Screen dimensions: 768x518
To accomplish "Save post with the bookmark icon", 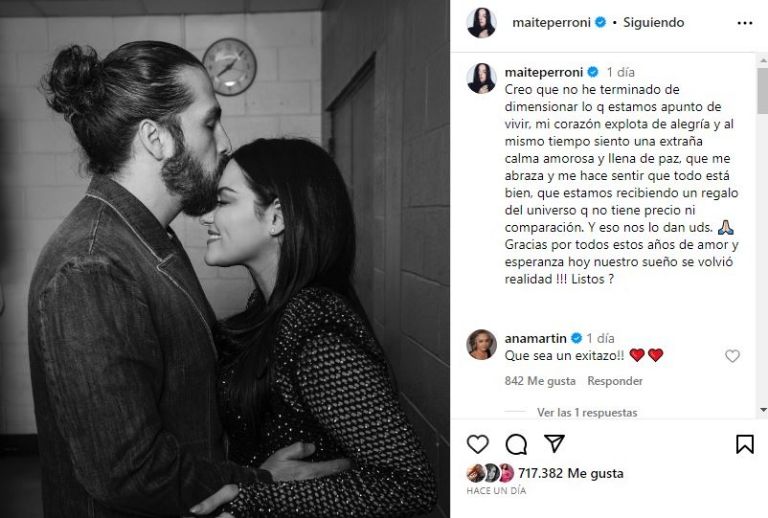I will click(744, 444).
